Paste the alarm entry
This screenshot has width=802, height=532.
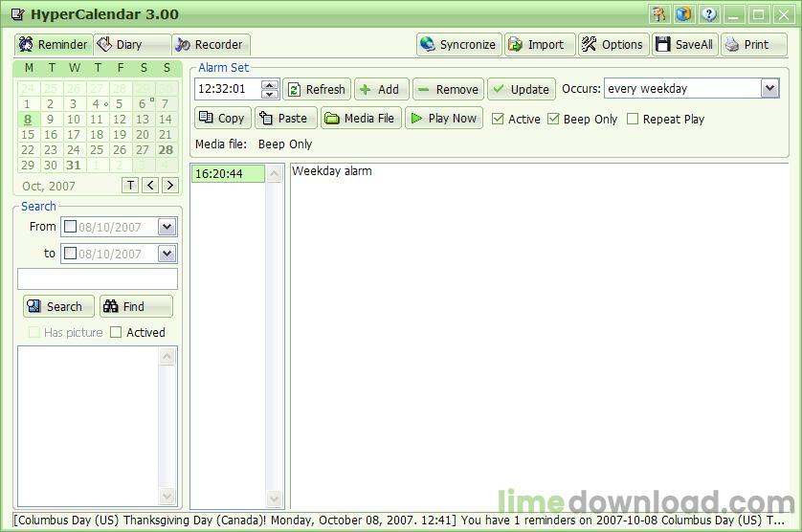(286, 118)
